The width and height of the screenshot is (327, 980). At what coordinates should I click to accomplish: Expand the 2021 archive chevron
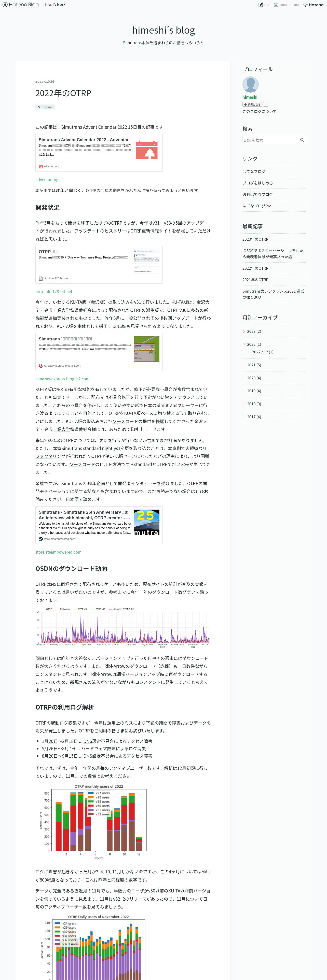pos(244,365)
